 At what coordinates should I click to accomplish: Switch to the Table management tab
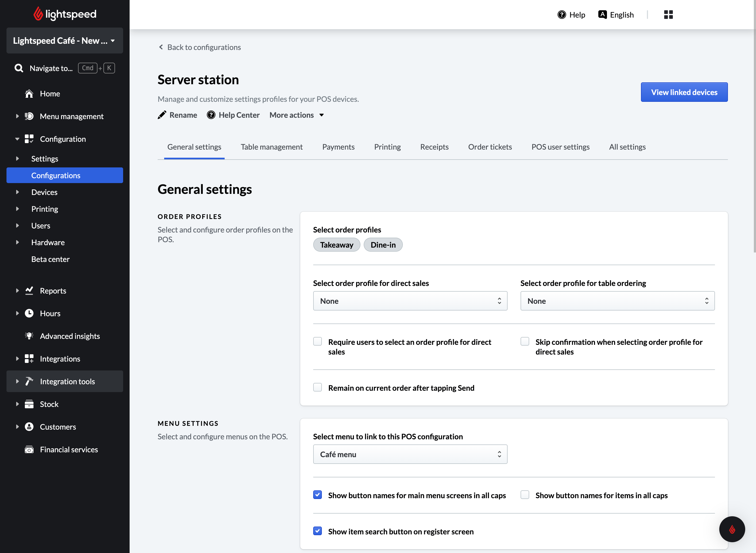pos(271,147)
